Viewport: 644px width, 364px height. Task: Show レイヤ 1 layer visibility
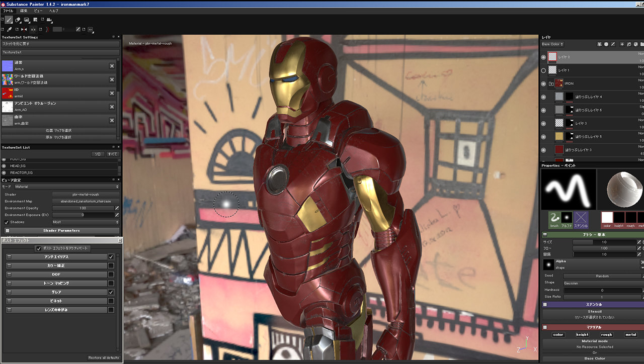543,70
